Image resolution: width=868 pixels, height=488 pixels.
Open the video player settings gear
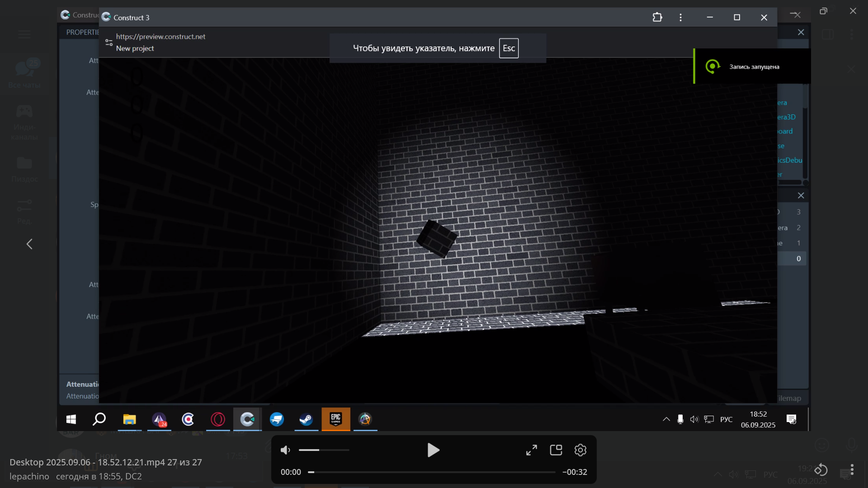click(x=580, y=450)
